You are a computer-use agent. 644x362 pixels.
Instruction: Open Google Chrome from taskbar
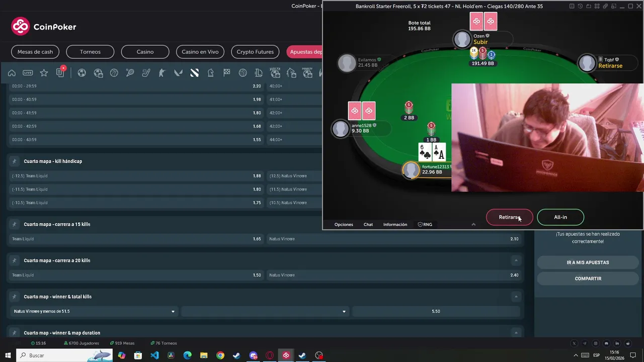[x=220, y=355]
